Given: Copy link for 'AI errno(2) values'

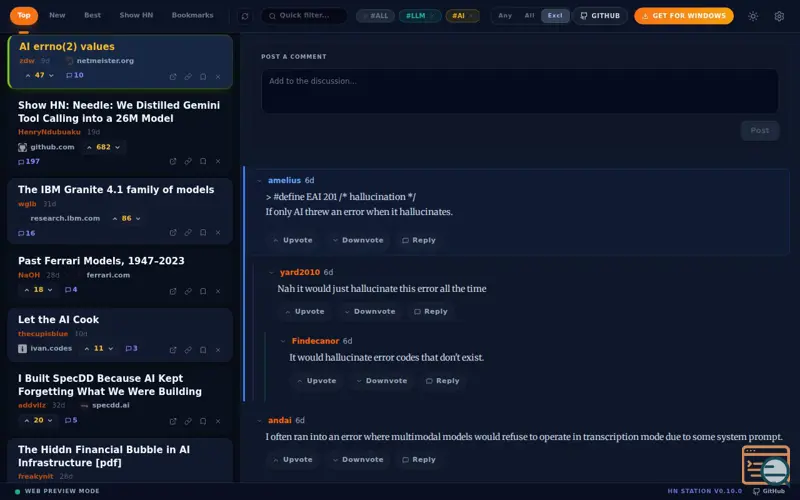Looking at the screenshot, I should (x=188, y=77).
